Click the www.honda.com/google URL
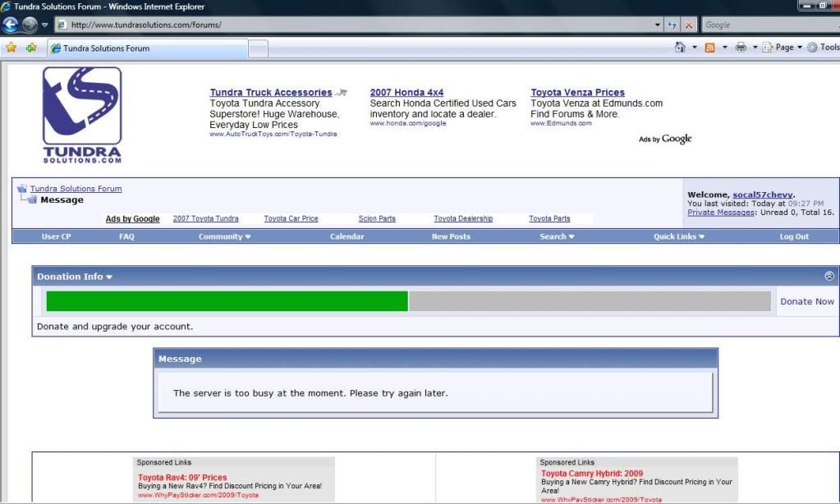This screenshot has width=840, height=504. pyautogui.click(x=407, y=123)
